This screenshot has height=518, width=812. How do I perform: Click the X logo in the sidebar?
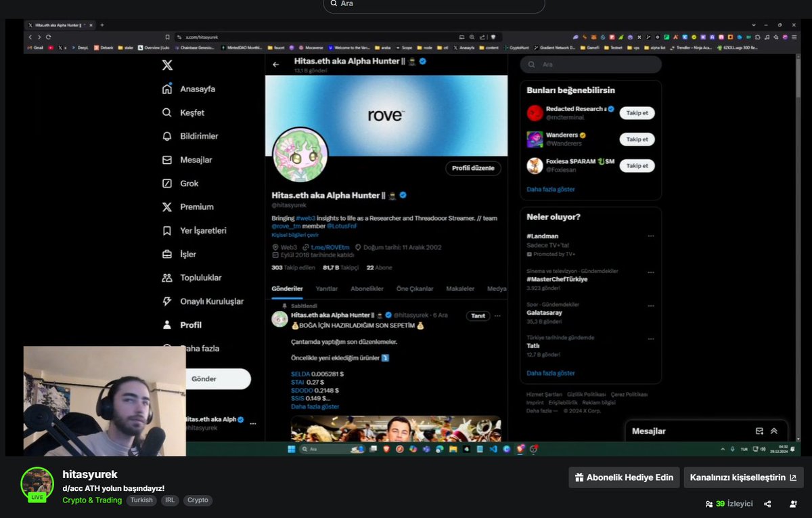[x=167, y=65]
